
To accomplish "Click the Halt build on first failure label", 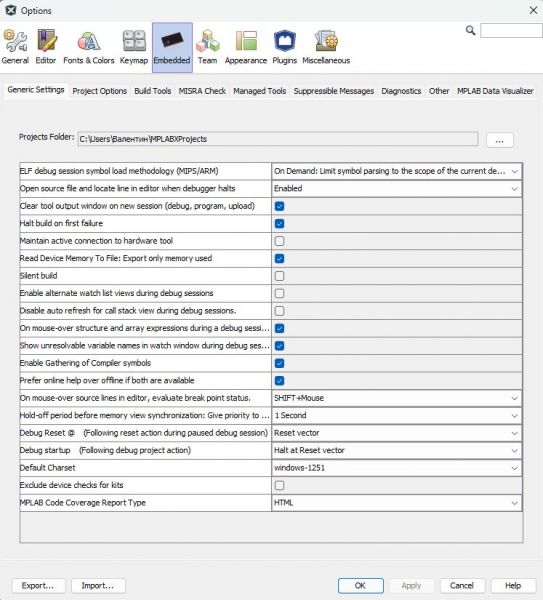I will pos(61,223).
